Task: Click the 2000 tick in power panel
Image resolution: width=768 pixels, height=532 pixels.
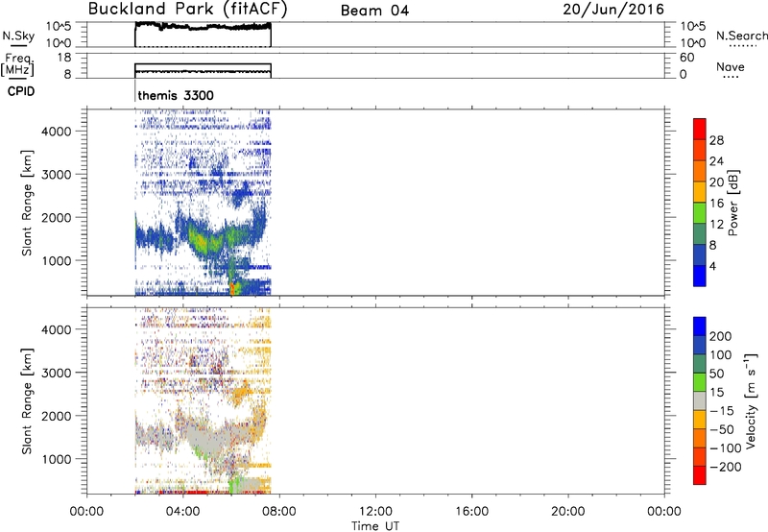Action: pos(57,217)
